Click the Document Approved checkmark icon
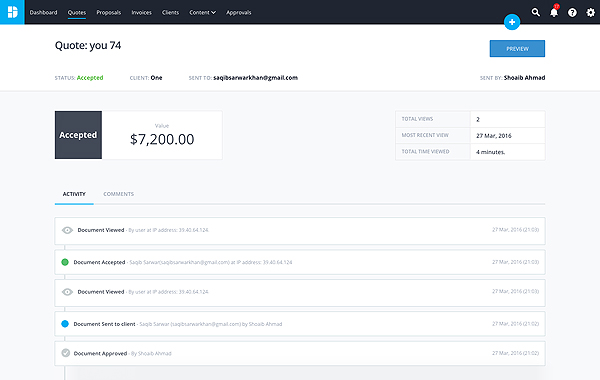Image resolution: width=600 pixels, height=380 pixels. 65,353
